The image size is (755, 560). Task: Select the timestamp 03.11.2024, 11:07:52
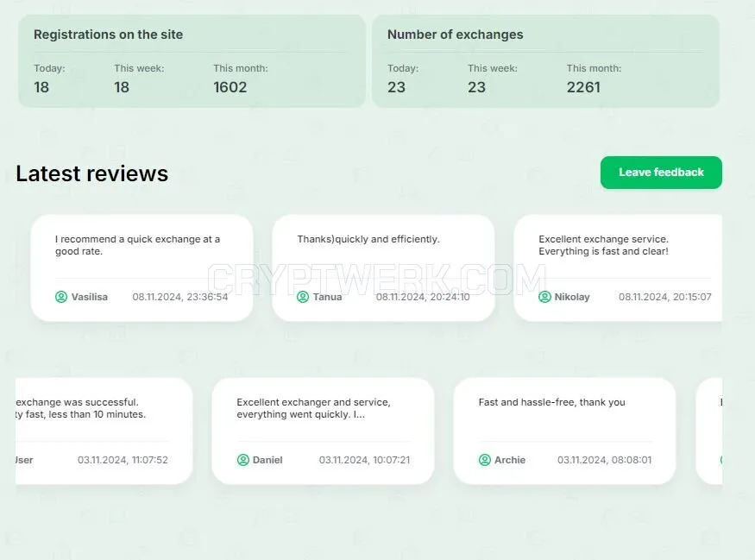(123, 460)
